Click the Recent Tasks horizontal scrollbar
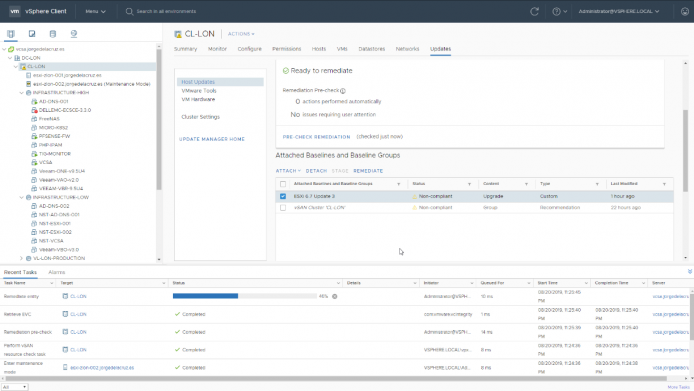 pyautogui.click(x=335, y=379)
